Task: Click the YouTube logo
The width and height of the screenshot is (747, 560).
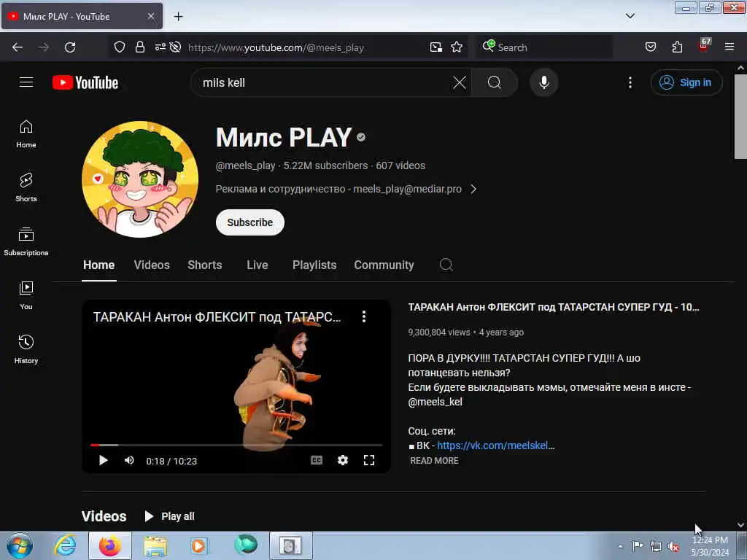Action: 85,82
